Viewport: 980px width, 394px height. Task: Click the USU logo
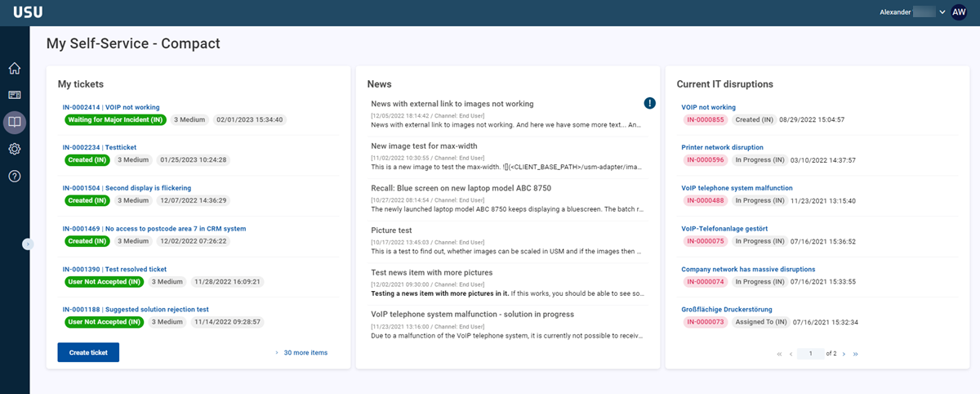click(28, 12)
